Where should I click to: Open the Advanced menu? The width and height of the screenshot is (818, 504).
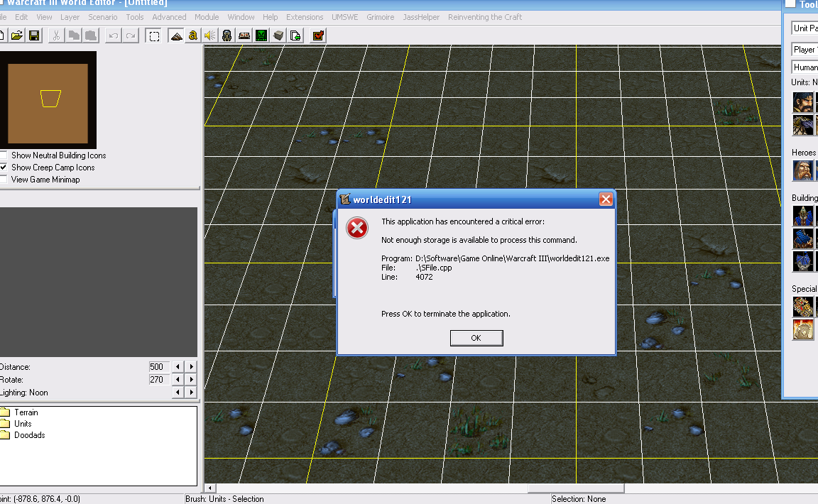(169, 17)
